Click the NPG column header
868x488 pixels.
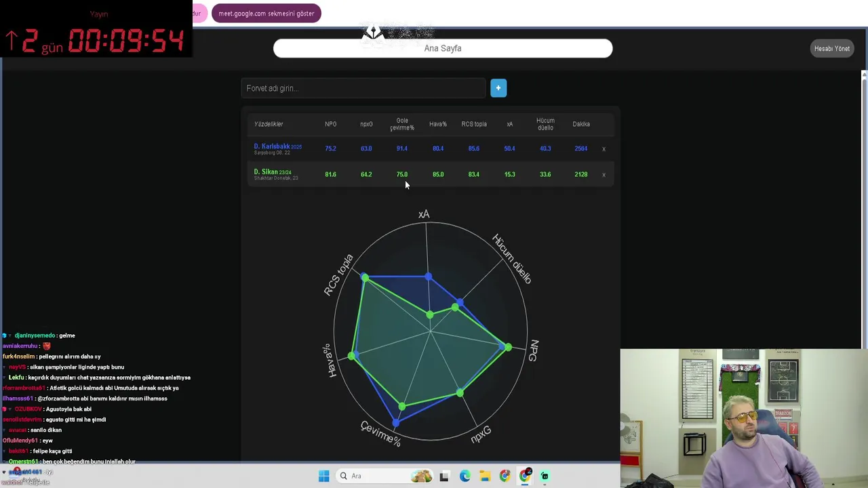click(330, 124)
